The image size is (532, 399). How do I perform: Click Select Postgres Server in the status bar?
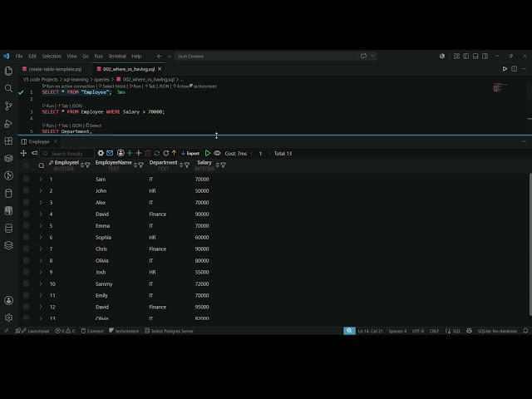(169, 331)
